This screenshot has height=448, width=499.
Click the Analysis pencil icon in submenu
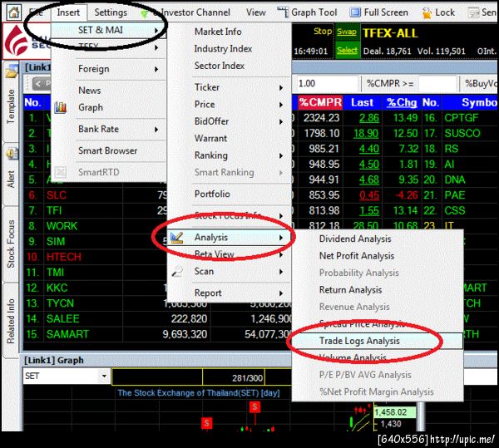point(176,238)
